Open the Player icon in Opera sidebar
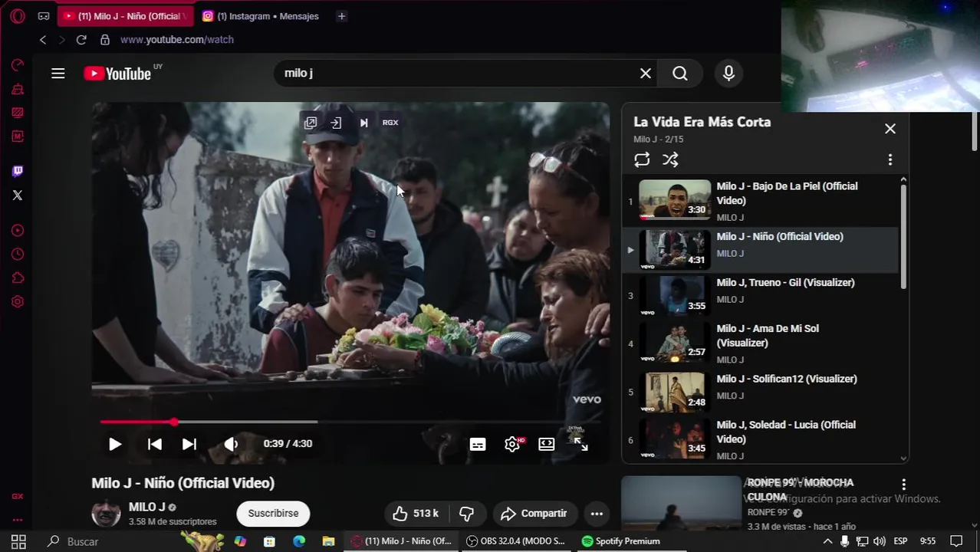980x552 pixels. pyautogui.click(x=18, y=231)
